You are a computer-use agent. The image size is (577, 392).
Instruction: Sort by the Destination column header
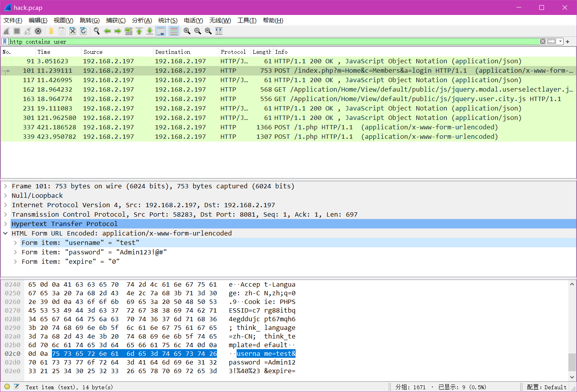click(x=186, y=52)
